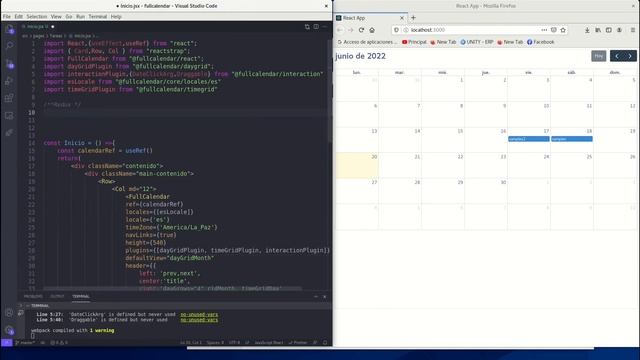Open the Source Control view in VS Code
Viewport: 640px width, 360px height.
9,64
